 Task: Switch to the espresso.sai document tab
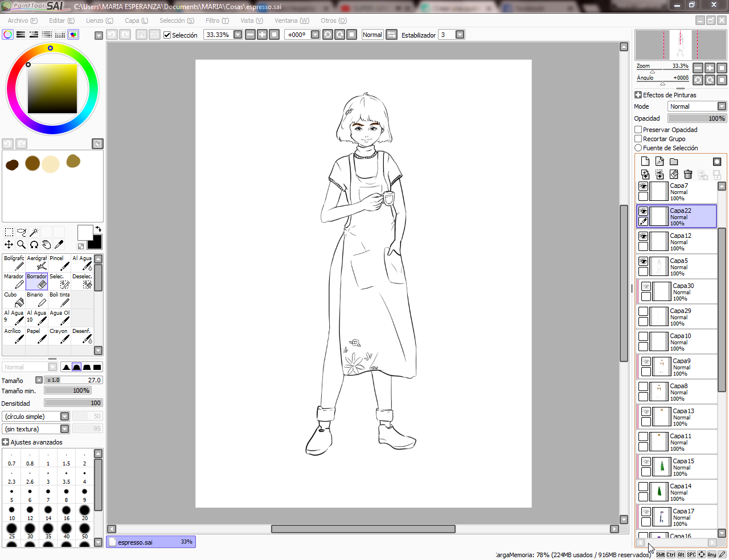151,542
